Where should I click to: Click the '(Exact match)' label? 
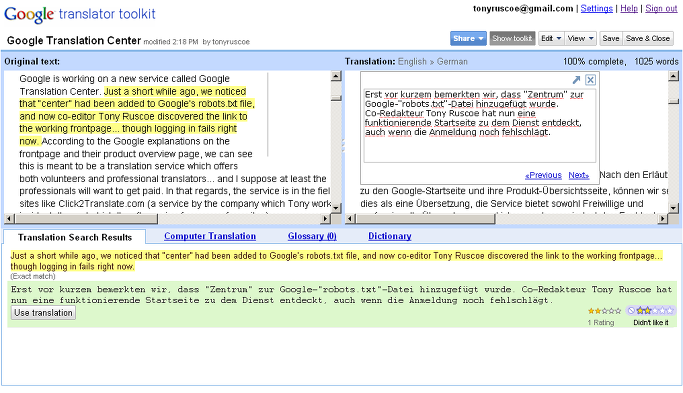33,276
